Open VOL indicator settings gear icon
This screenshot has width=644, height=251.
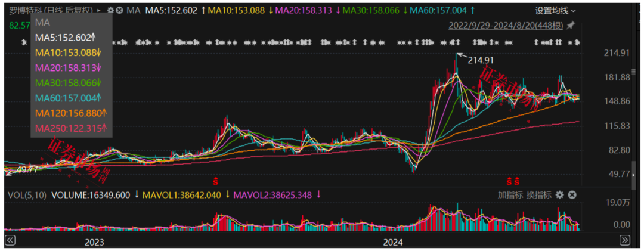coord(559,195)
